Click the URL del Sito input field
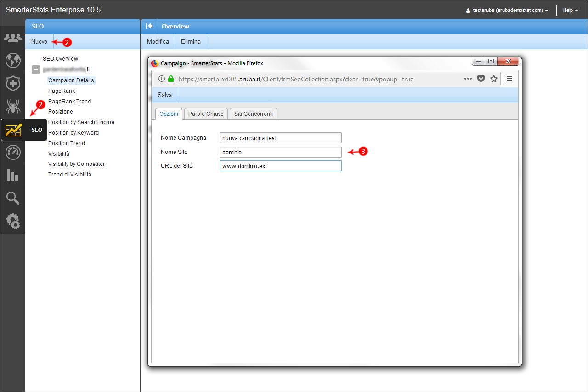Viewport: 588px width, 392px height. pyautogui.click(x=281, y=166)
